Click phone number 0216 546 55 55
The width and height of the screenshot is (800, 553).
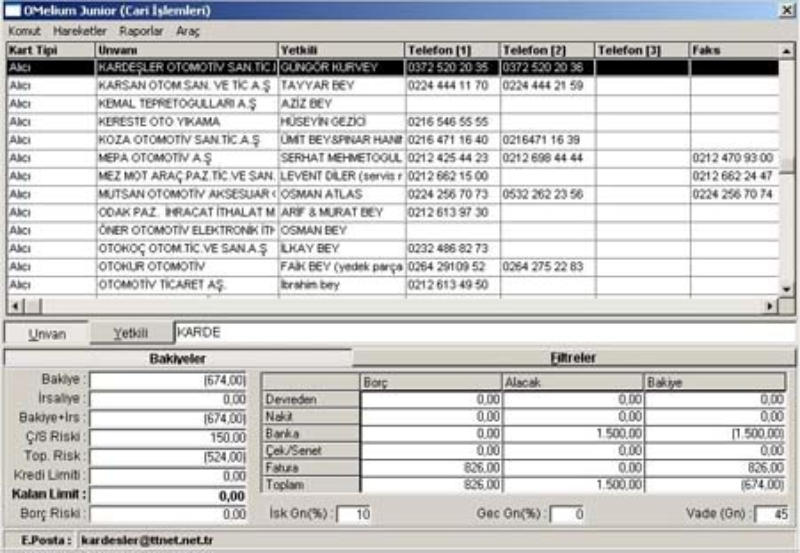pos(452,121)
